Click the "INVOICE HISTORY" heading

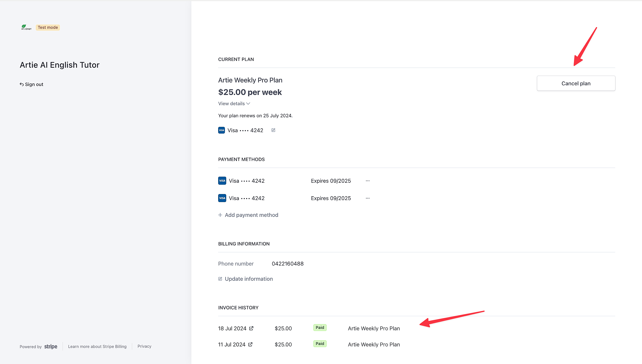point(238,308)
